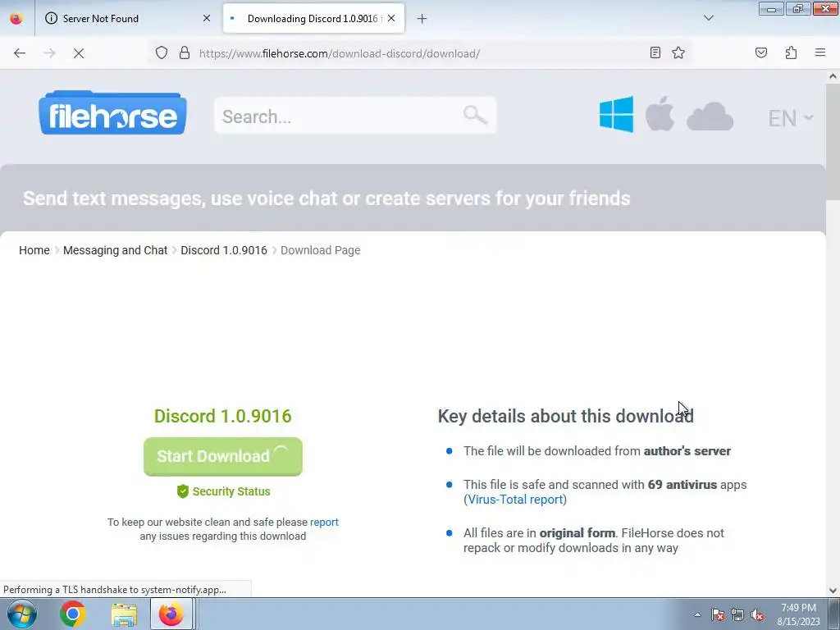Screen dimensions: 840x630
Task: Switch to the Server Not Found tab
Action: pos(127,18)
